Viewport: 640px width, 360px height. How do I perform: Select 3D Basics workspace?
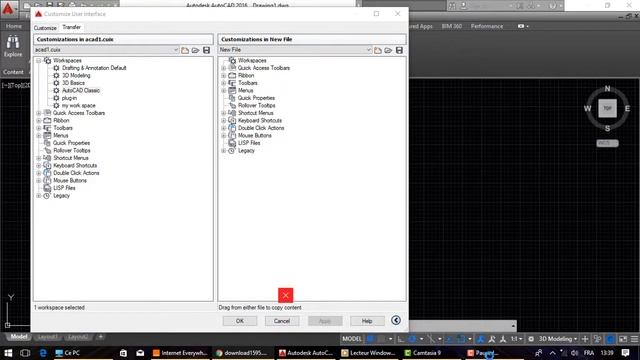click(73, 83)
